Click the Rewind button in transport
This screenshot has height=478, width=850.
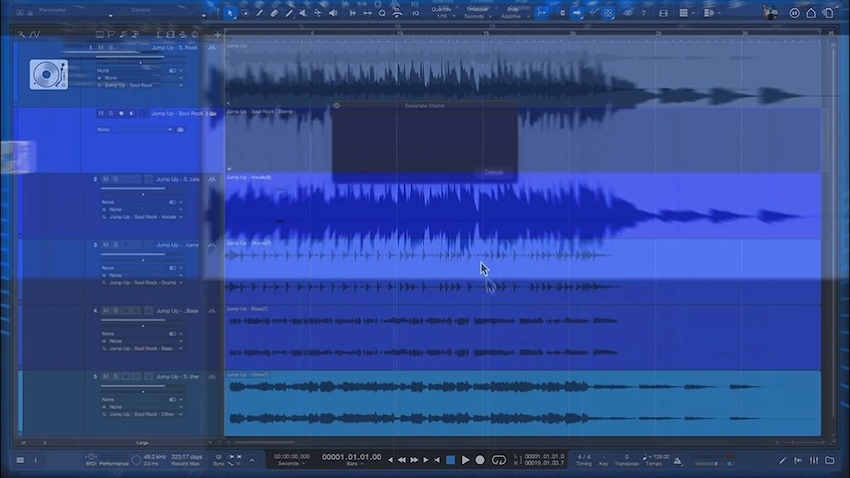(x=402, y=460)
